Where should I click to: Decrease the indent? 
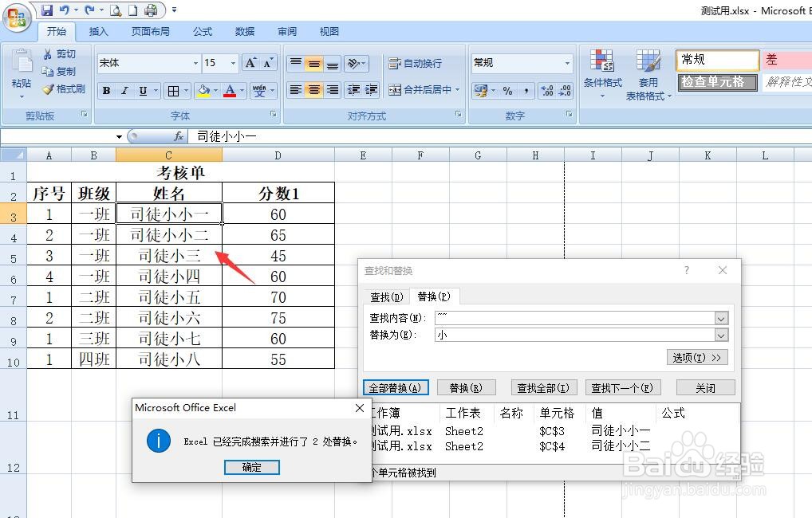click(353, 90)
